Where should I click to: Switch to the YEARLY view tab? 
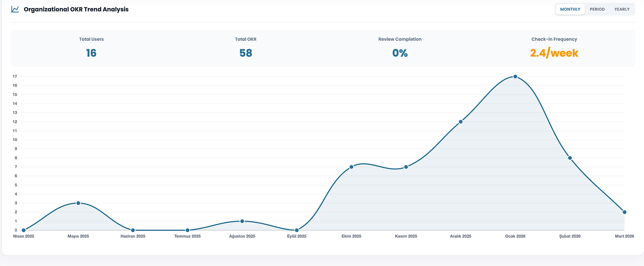point(622,9)
